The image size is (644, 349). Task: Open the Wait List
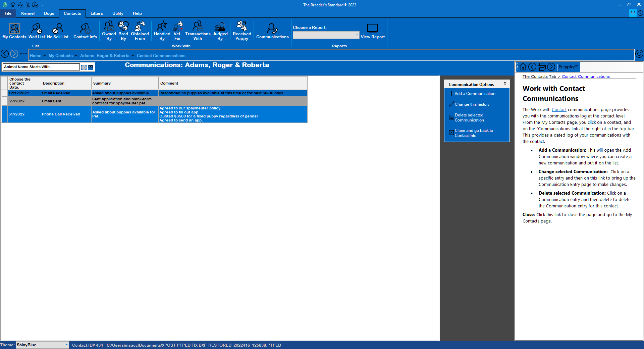[36, 31]
